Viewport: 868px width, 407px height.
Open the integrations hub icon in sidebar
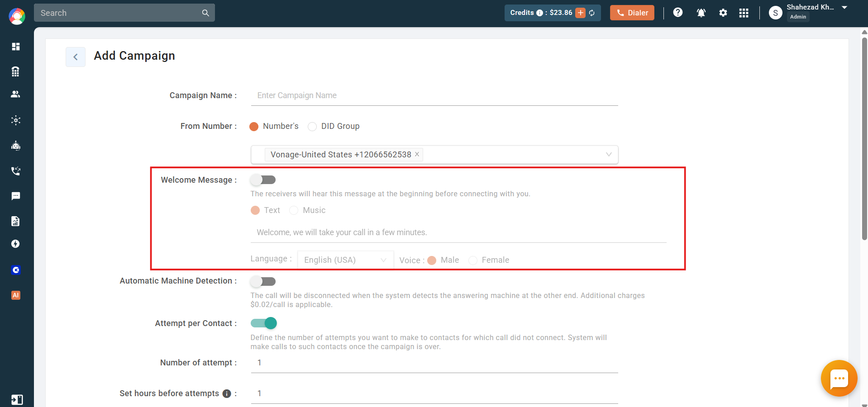16,120
